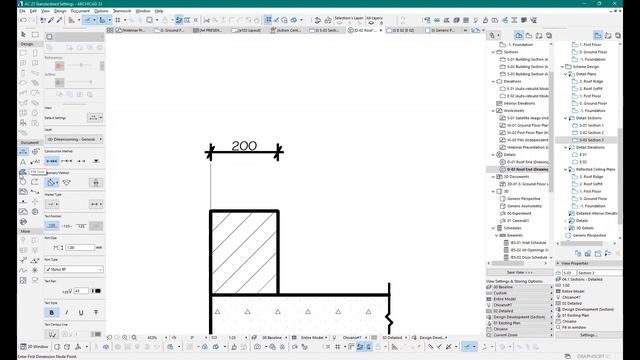
Task: Click the Reference color swatch
Action: [x=60, y=66]
